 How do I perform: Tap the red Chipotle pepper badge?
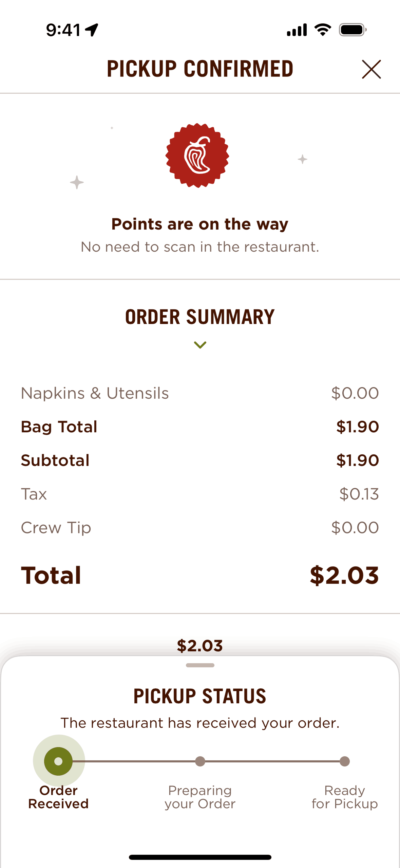click(x=197, y=156)
